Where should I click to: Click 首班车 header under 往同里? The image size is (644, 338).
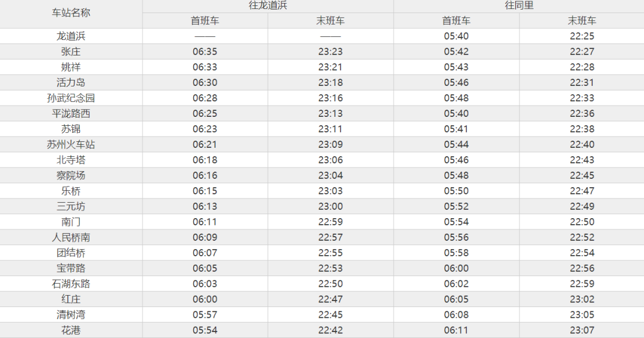click(x=456, y=20)
